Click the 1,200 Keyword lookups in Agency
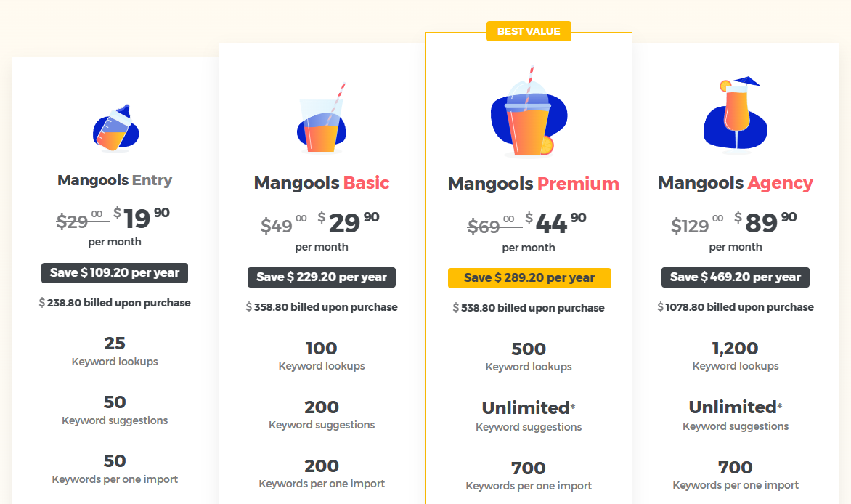This screenshot has height=504, width=851. [736, 356]
